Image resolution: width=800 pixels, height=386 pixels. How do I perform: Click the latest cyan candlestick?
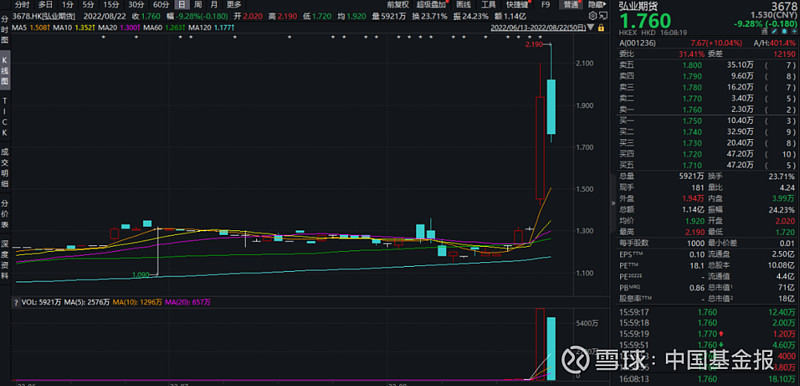click(551, 107)
